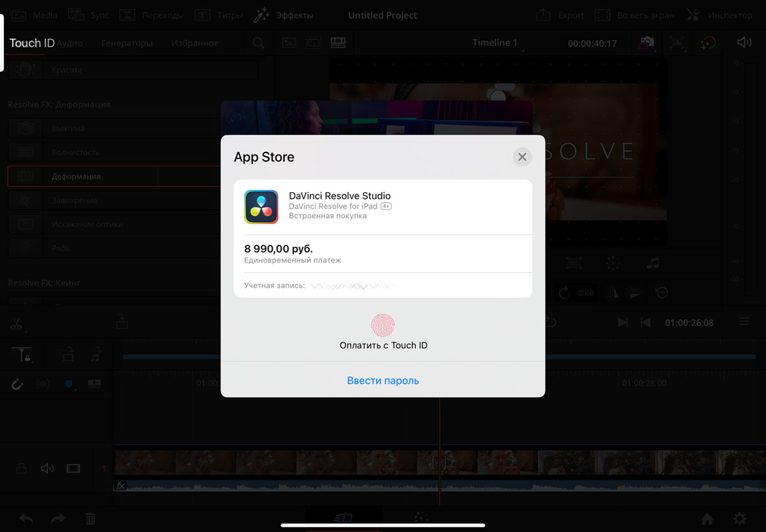Select the Вмятина effect
The height and width of the screenshot is (532, 766).
(115, 128)
